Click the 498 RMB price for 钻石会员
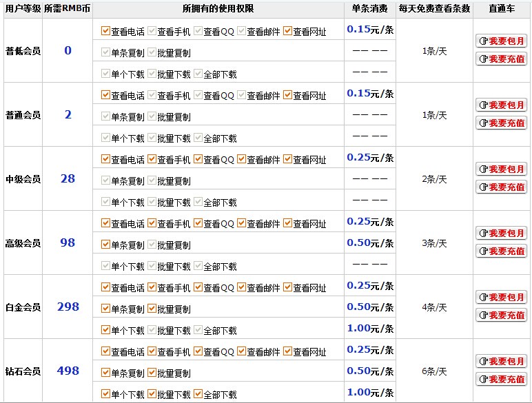 coord(68,371)
